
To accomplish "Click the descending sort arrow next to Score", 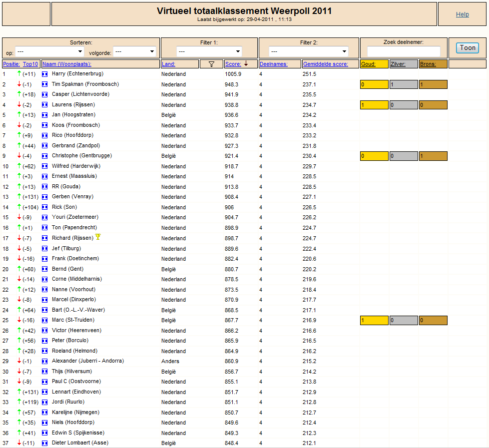I will pyautogui.click(x=246, y=63).
